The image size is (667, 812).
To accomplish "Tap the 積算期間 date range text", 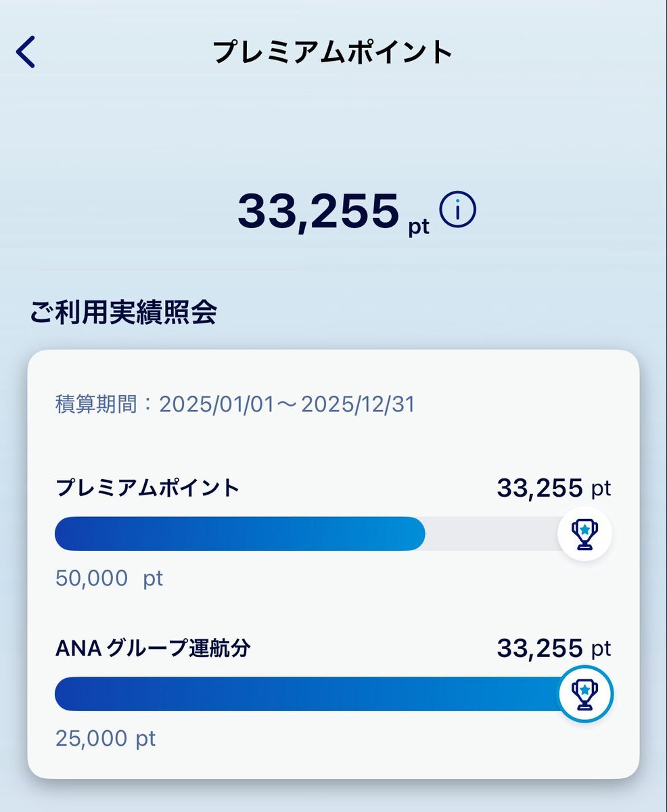I will [235, 405].
